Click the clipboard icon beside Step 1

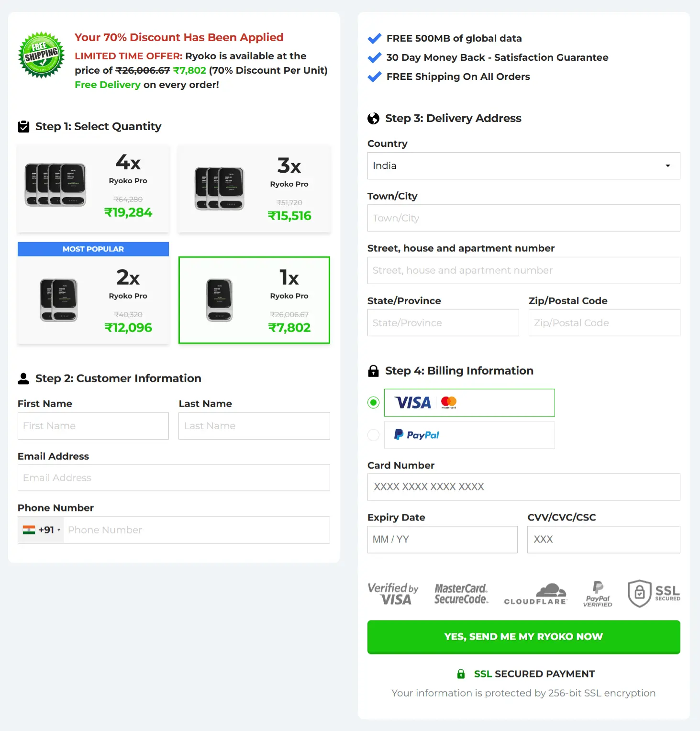point(23,127)
